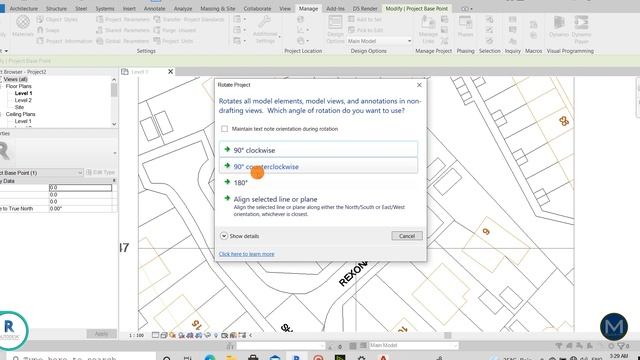Open Global Parameters

pyautogui.click(x=123, y=41)
